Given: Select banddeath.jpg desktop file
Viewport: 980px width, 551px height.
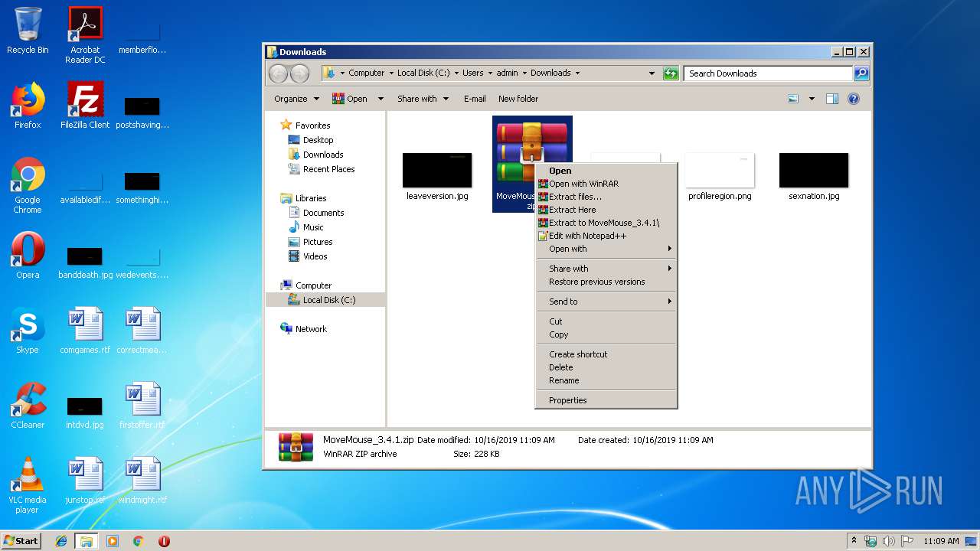Looking at the screenshot, I should tap(85, 261).
